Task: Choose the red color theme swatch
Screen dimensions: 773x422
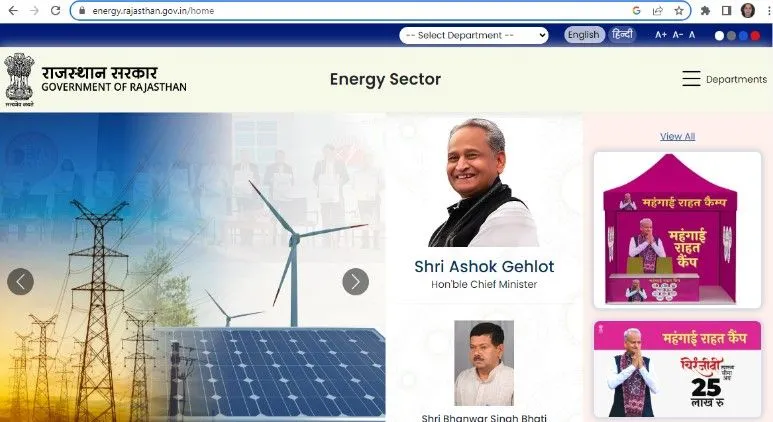Action: (x=755, y=35)
